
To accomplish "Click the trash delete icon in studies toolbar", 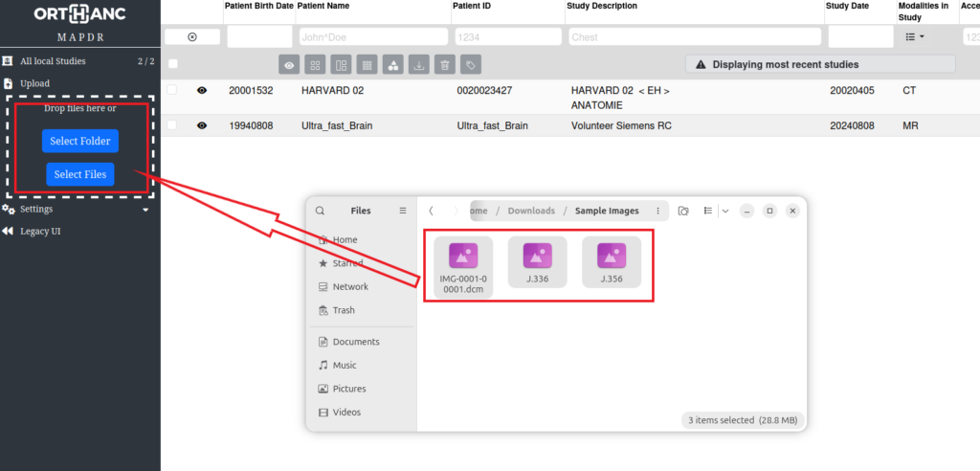I will coord(443,65).
